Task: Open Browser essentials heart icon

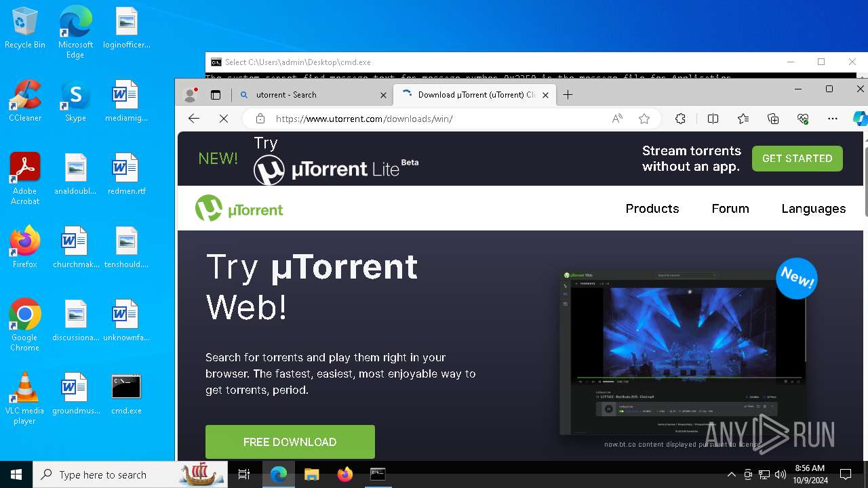Action: click(x=804, y=119)
